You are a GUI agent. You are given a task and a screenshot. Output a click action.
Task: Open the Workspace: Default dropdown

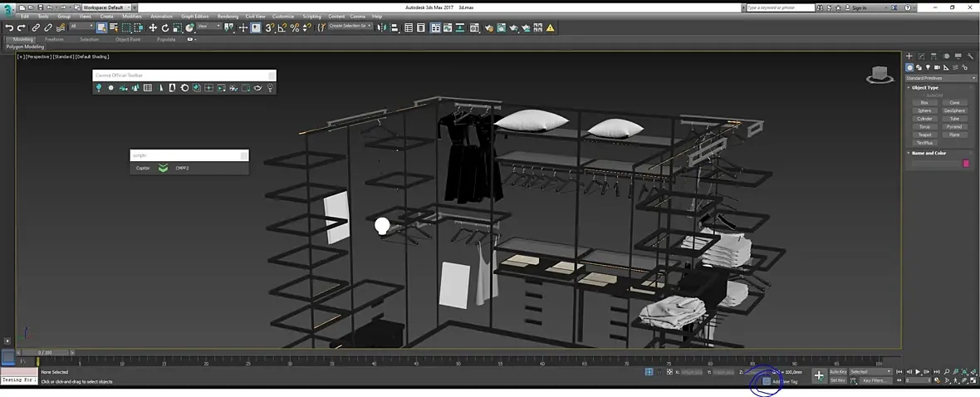point(106,7)
